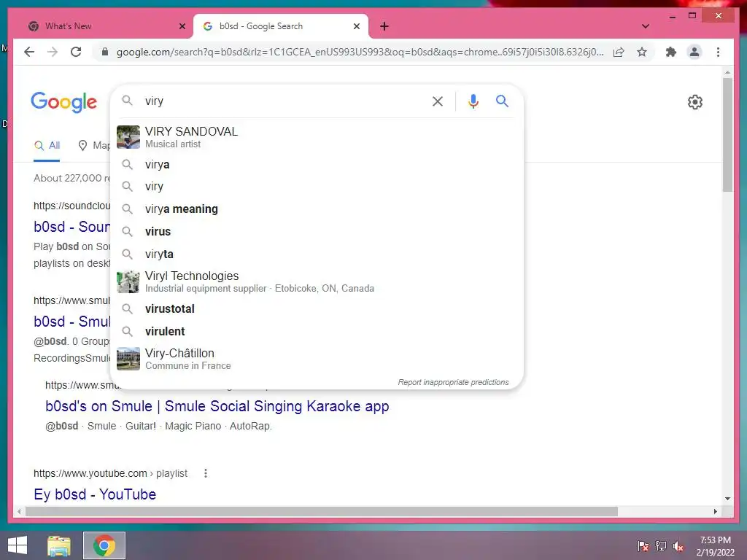Open the Action Center flag icon
This screenshot has width=747, height=560.
coord(643,546)
